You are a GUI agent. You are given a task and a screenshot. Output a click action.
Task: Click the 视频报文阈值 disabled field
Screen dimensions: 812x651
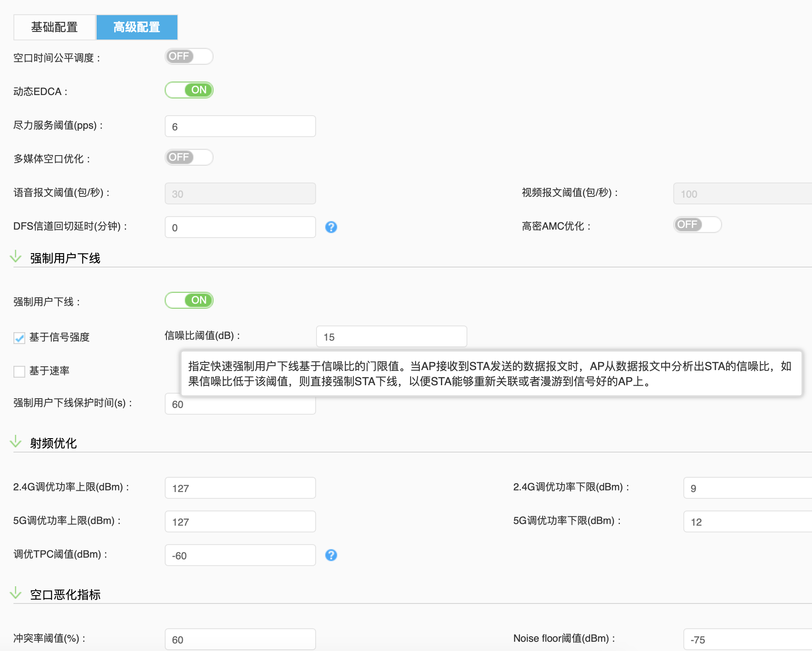743,193
